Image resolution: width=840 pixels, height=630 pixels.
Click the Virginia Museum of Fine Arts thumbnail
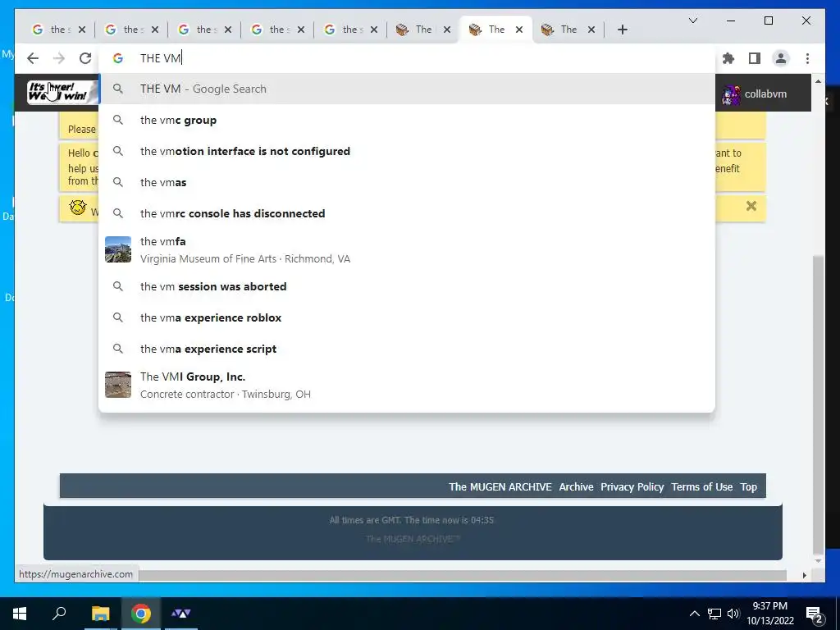click(118, 249)
